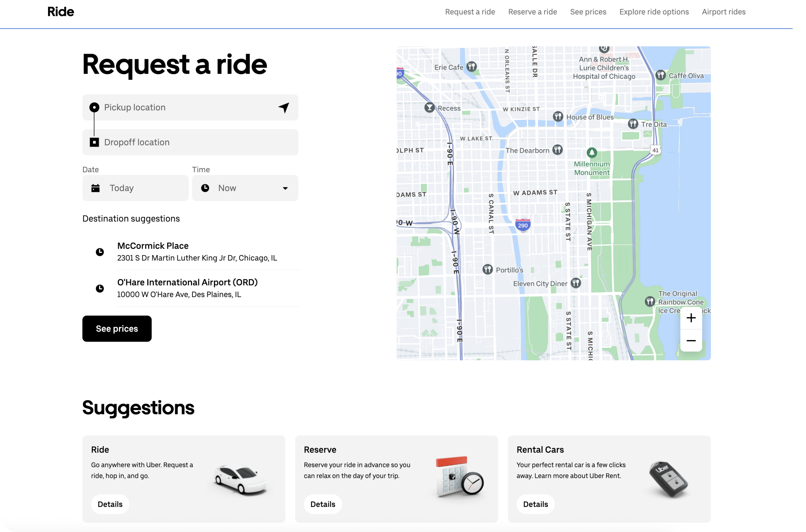Click the House of Blues restaurant marker
The width and height of the screenshot is (806, 532).
(x=558, y=116)
